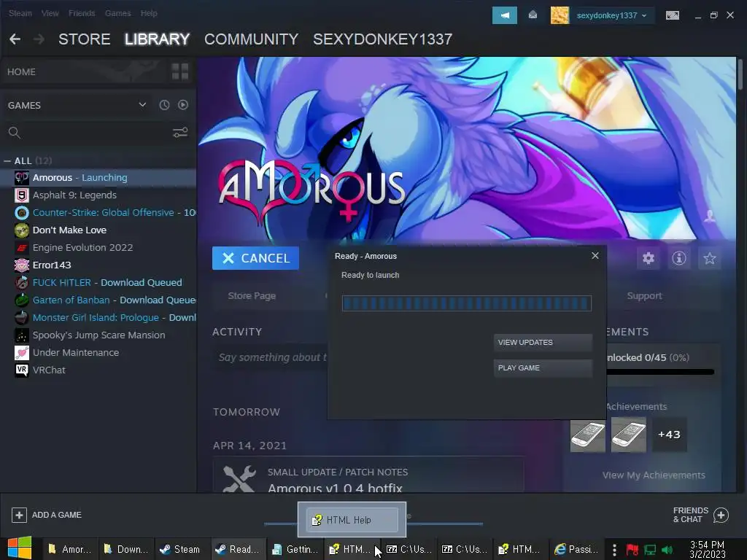747x560 pixels.
Task: Select Spooky's Jump Scare Mansion
Action: [x=98, y=335]
